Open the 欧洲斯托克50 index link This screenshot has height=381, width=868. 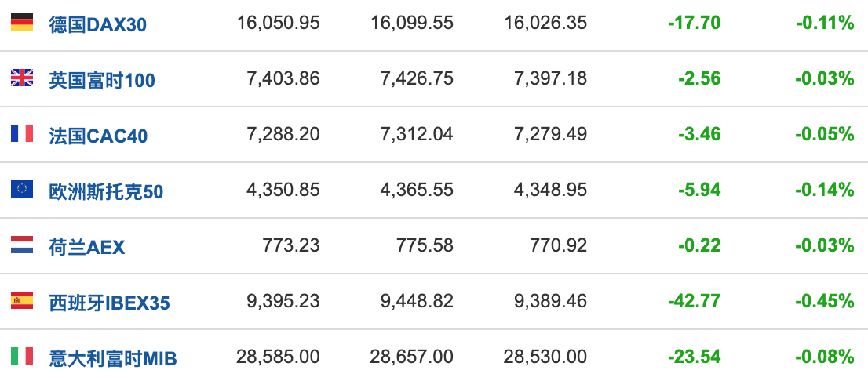coord(106,191)
